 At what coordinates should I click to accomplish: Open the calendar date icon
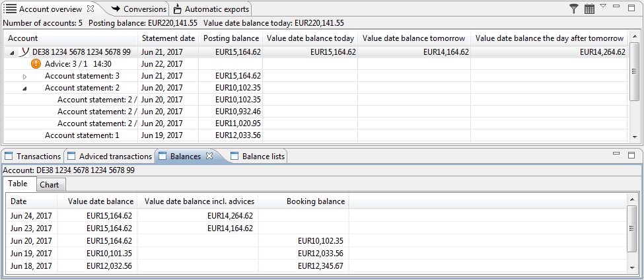coord(589,9)
